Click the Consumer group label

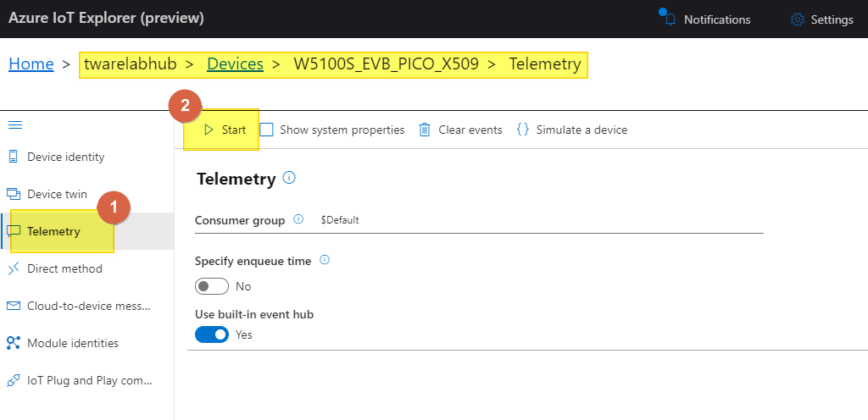click(240, 220)
